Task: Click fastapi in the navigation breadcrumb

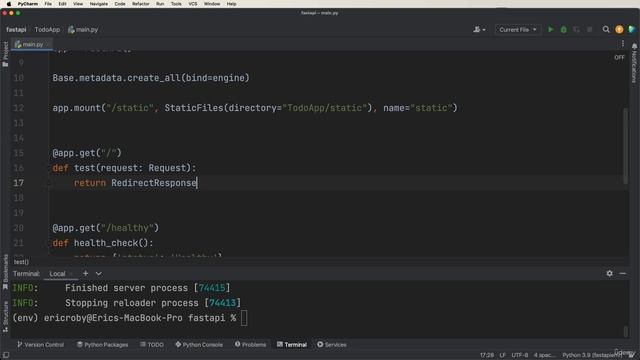Action: point(16,29)
